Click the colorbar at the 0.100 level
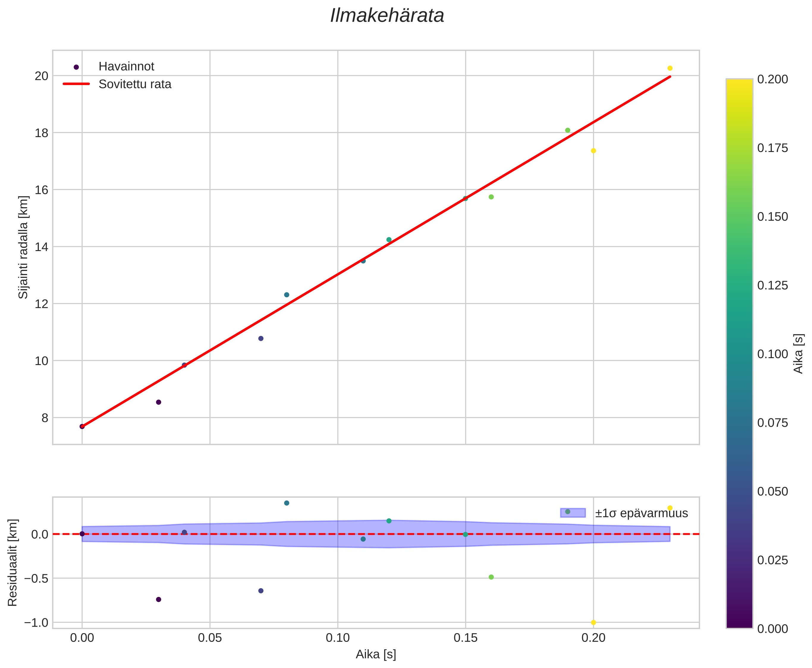Image resolution: width=812 pixels, height=668 pixels. (739, 354)
